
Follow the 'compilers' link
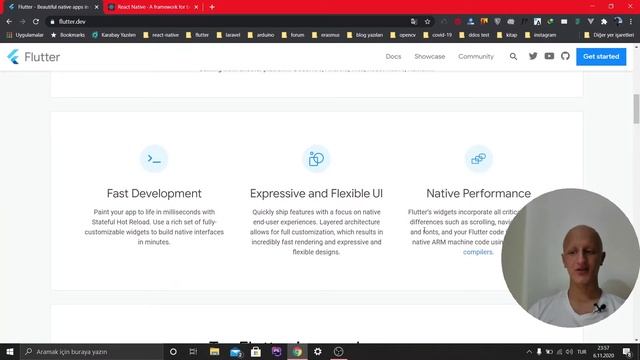[478, 252]
